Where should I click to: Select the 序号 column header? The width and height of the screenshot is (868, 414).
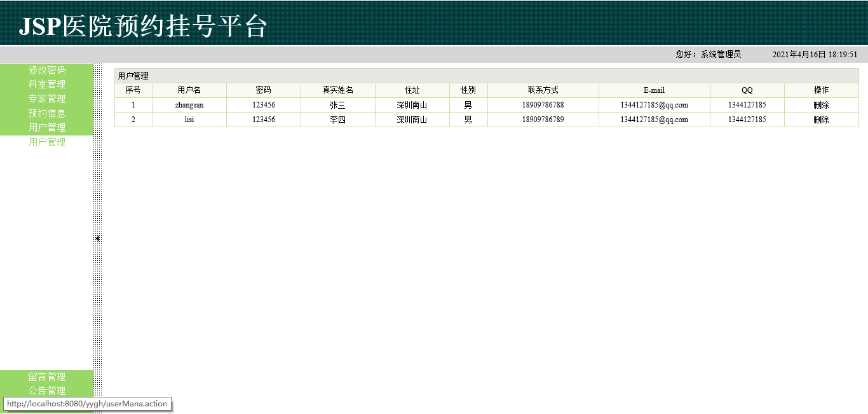click(133, 90)
